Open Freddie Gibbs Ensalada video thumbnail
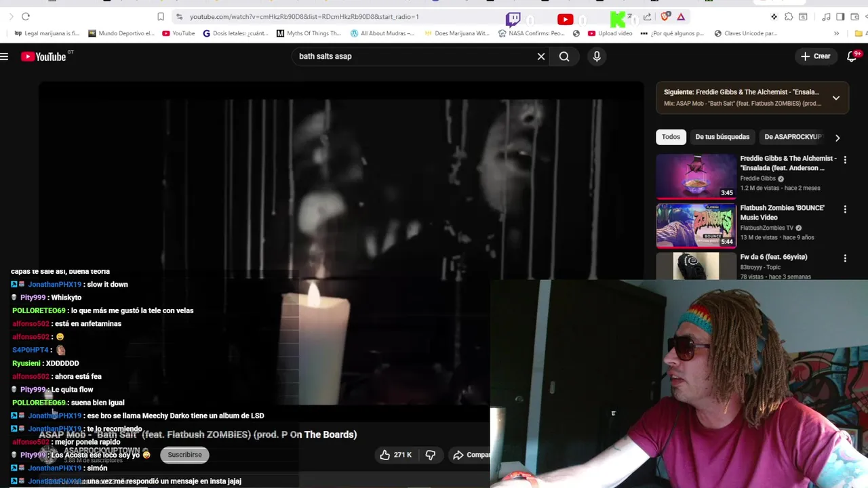Screen dimensions: 868x488 pyautogui.click(x=696, y=176)
